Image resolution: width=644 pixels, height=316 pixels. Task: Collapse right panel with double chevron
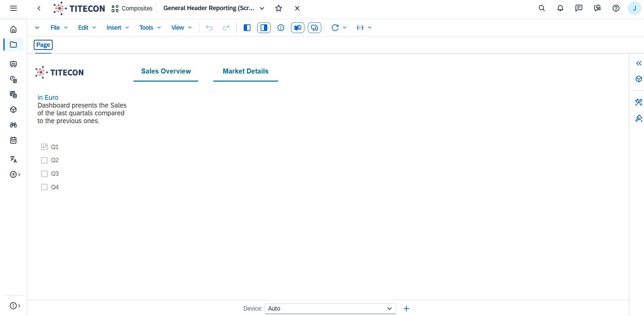click(639, 63)
